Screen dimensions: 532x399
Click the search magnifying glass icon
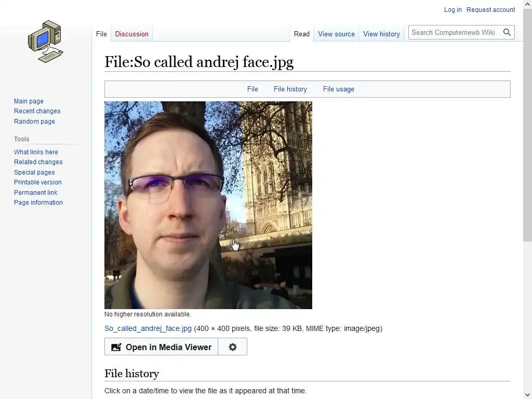click(507, 32)
